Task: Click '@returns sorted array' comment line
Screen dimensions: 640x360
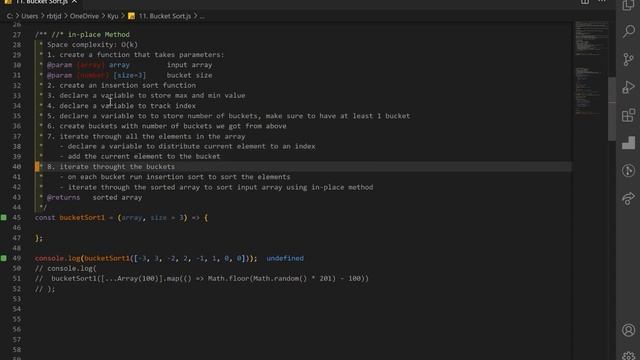Action: click(x=94, y=198)
